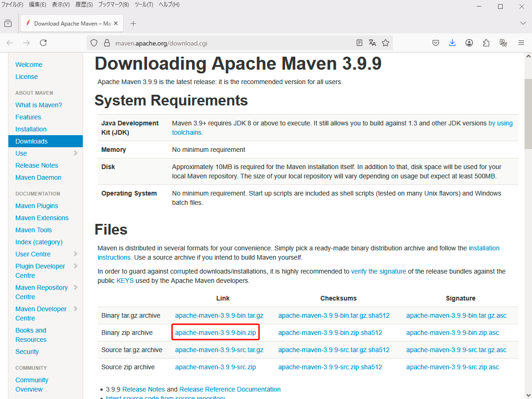Screen dimensions: 532x399
Task: Open the Features sidebar link
Action: coord(28,117)
